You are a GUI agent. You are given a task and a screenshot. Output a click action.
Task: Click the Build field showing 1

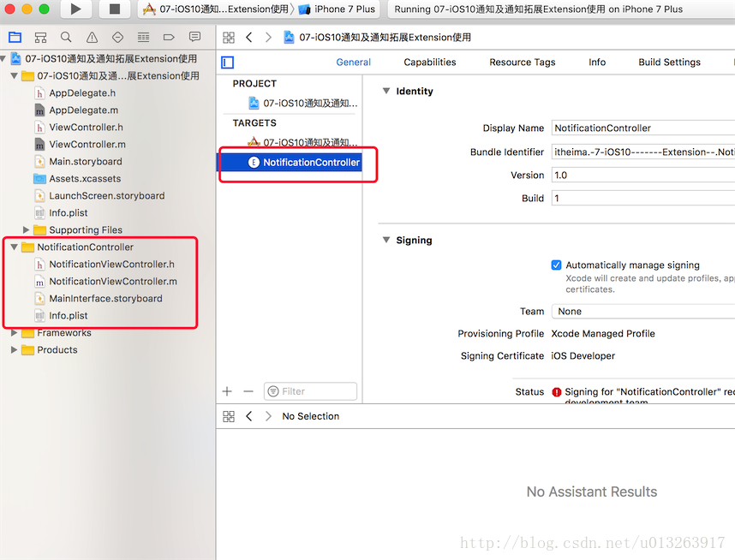click(643, 198)
